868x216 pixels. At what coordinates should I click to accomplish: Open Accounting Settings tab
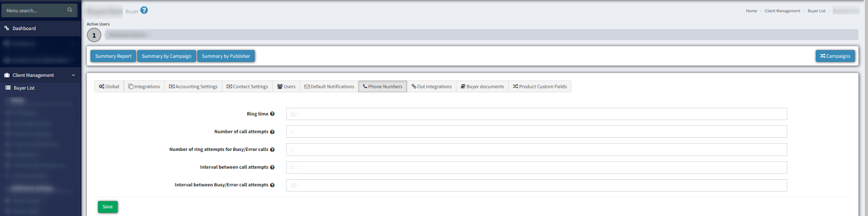coord(193,86)
